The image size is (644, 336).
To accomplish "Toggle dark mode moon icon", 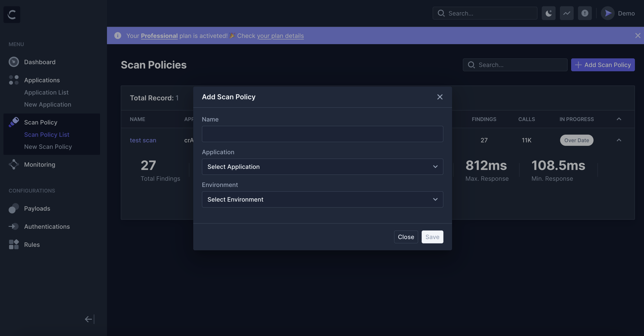I will click(548, 13).
